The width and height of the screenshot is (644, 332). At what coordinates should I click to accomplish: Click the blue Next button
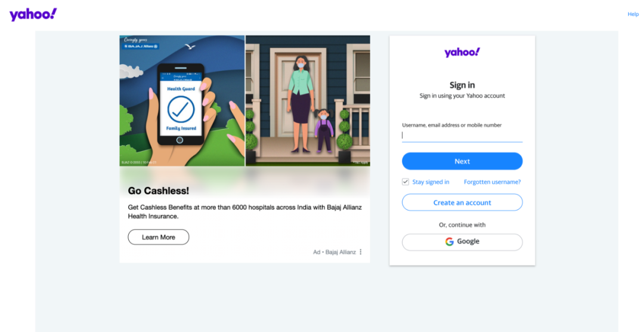[x=462, y=161]
